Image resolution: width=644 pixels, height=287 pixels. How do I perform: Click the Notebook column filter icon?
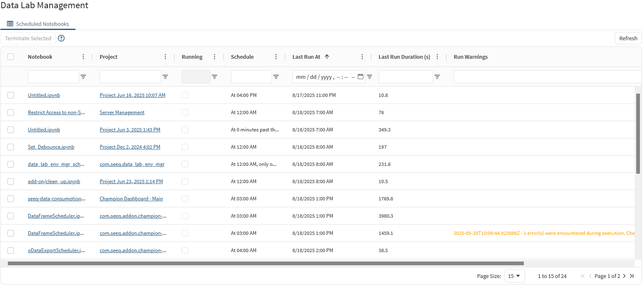(83, 77)
